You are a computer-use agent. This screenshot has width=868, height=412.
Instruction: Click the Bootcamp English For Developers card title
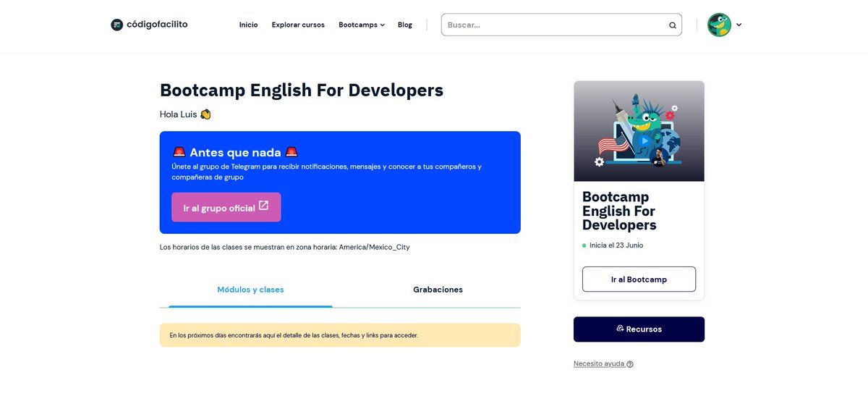click(619, 211)
